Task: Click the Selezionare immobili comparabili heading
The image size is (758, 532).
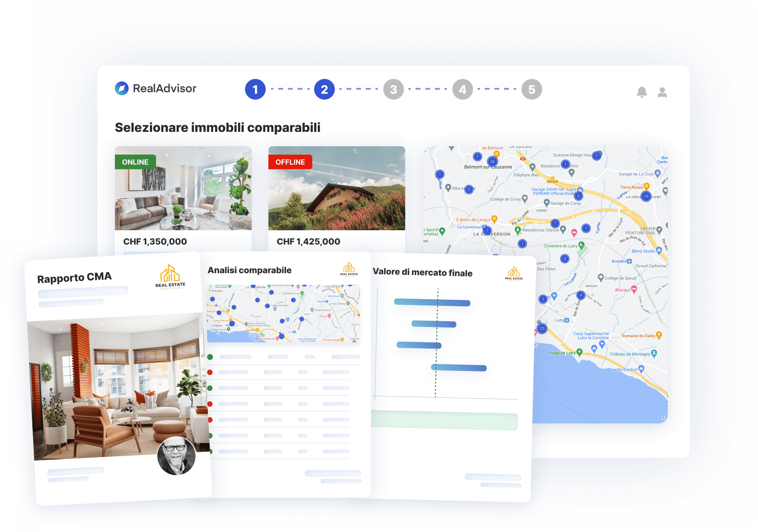Action: (x=218, y=127)
